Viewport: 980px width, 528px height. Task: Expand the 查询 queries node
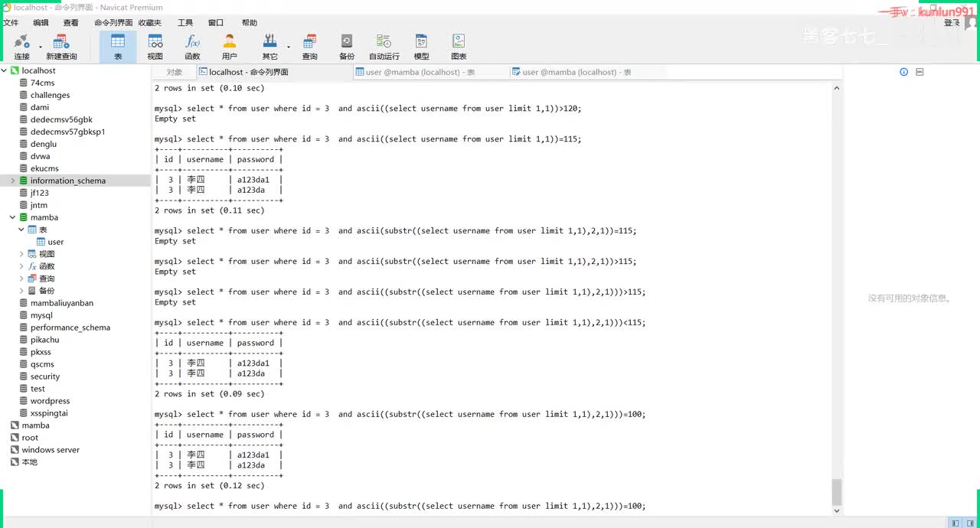21,279
